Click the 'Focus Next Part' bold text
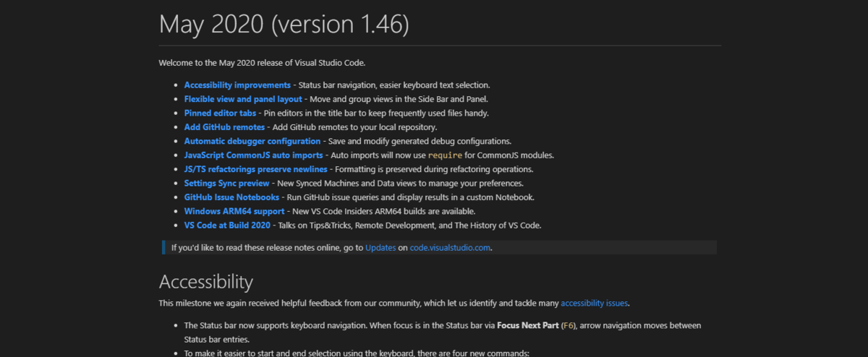Viewport: 868px width, 357px height. (x=528, y=326)
